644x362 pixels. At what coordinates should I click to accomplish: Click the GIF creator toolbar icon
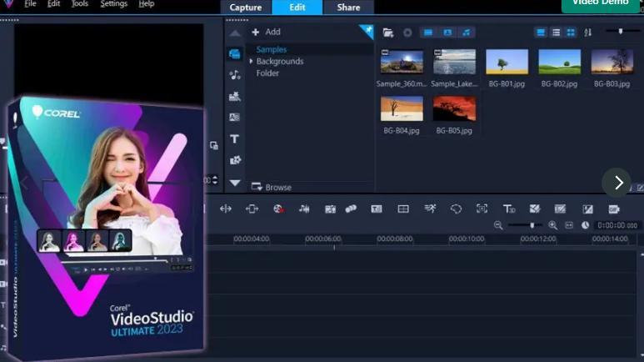point(614,209)
